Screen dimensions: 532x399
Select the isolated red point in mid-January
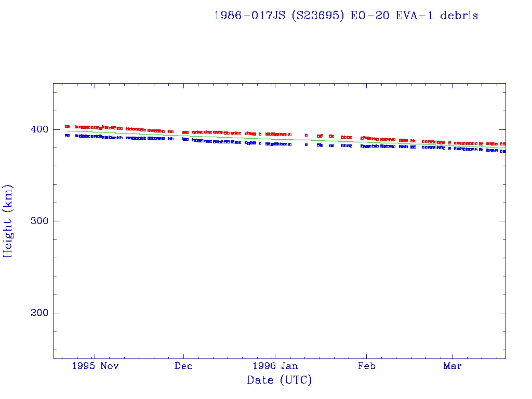307,135
